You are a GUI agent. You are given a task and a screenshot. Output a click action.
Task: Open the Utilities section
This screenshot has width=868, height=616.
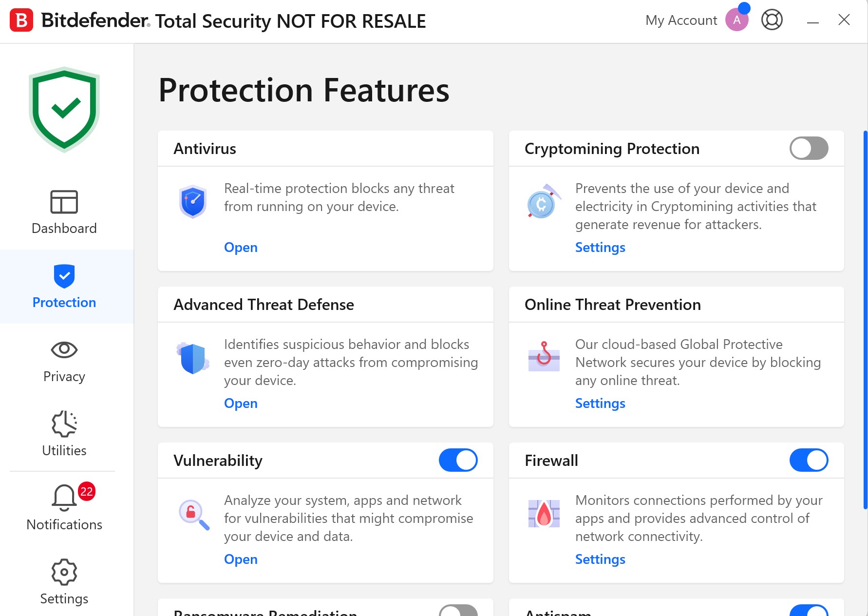point(64,434)
